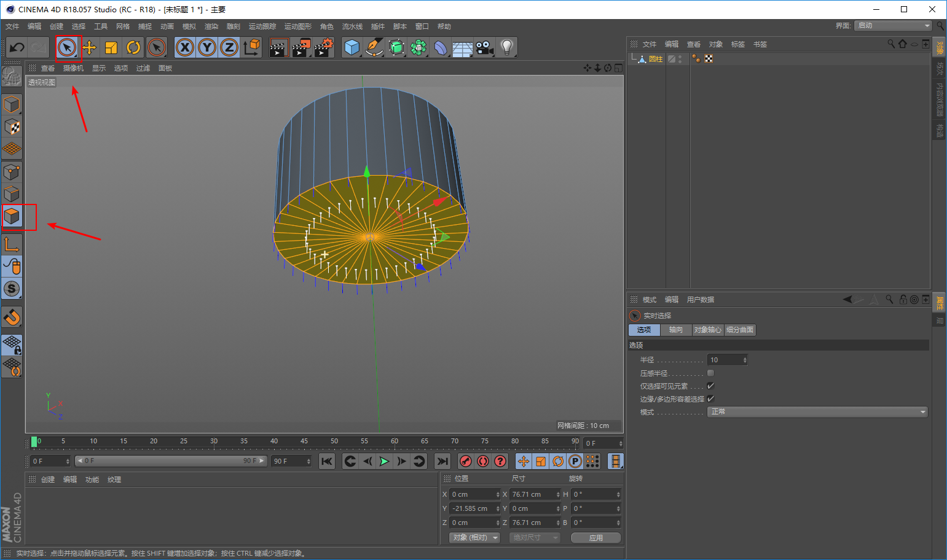
Task: Open the 界面 layout dropdown 启动
Action: (893, 25)
